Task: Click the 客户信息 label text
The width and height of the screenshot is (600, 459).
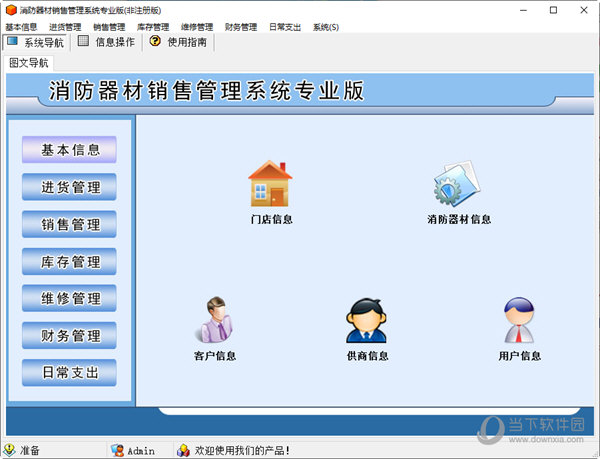Action: tap(215, 356)
